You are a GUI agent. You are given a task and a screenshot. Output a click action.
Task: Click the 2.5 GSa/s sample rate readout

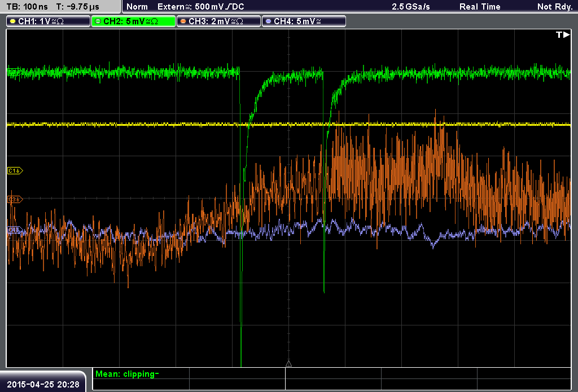click(x=411, y=7)
